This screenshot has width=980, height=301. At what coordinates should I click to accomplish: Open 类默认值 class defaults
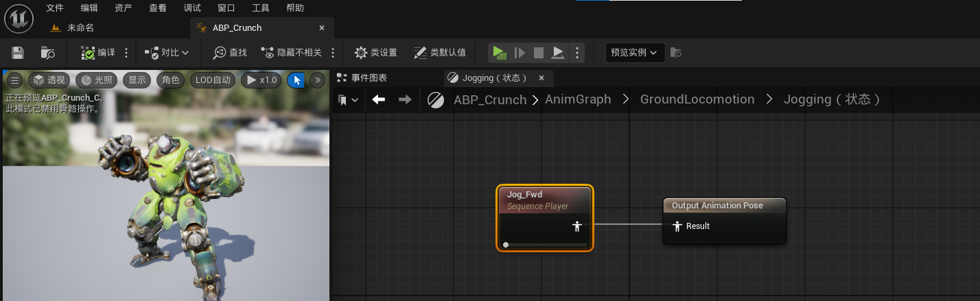[x=439, y=53]
